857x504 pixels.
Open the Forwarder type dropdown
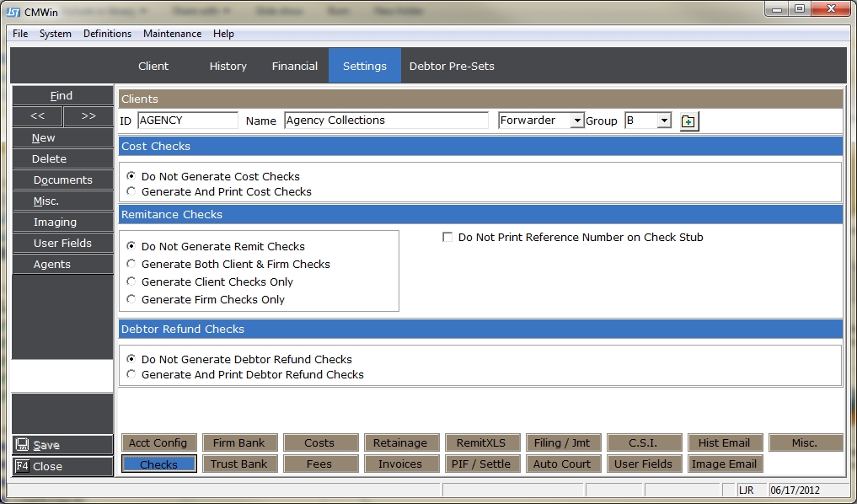tap(577, 121)
